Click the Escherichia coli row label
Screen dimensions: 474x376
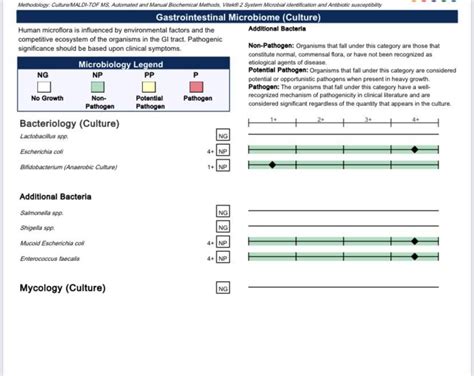click(41, 152)
